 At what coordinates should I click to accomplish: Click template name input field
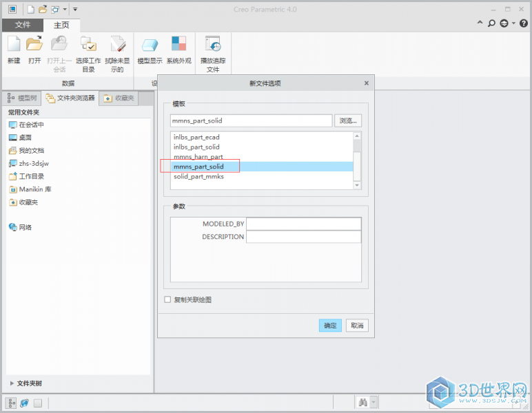tap(251, 120)
